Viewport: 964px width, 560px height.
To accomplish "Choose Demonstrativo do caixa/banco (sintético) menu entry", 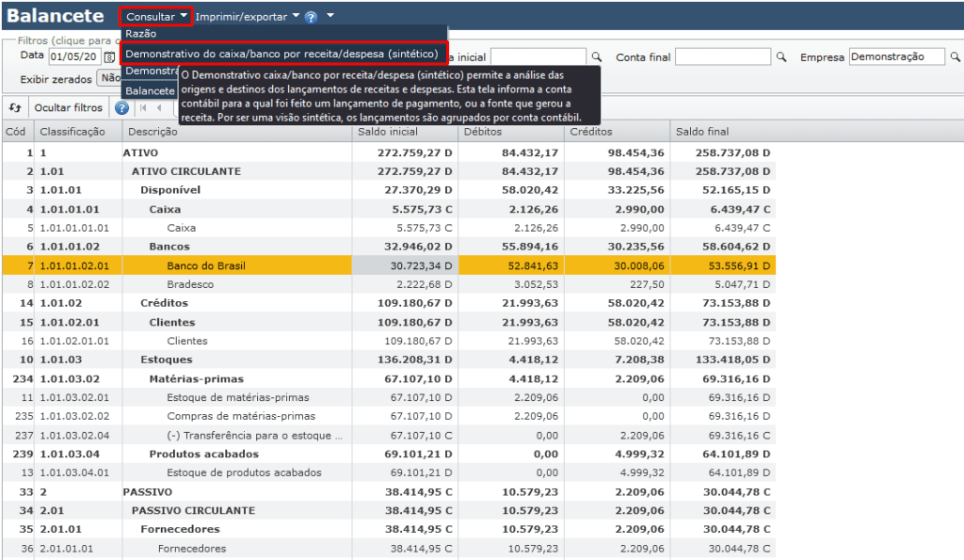I will pos(281,54).
